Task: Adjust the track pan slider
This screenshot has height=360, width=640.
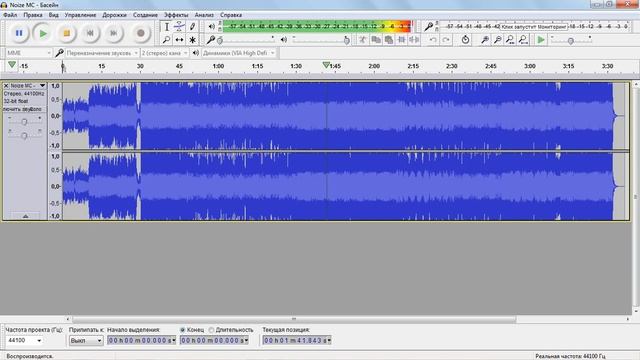Action: click(24, 135)
